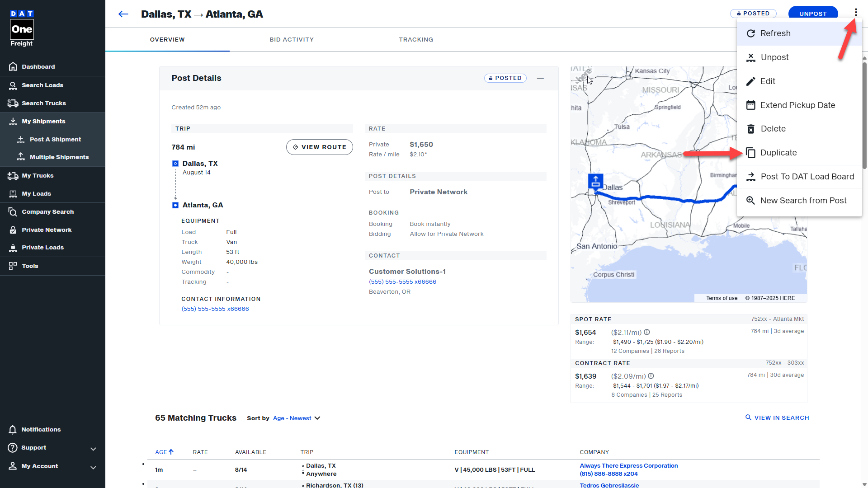This screenshot has width=868, height=488.
Task: Click the back arrow next to Dallas, TX
Action: pyautogui.click(x=123, y=14)
